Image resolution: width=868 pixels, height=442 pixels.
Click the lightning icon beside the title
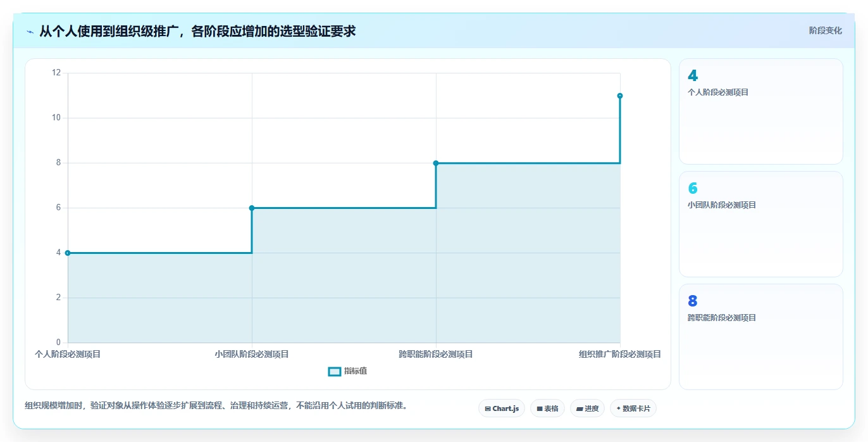[30, 32]
